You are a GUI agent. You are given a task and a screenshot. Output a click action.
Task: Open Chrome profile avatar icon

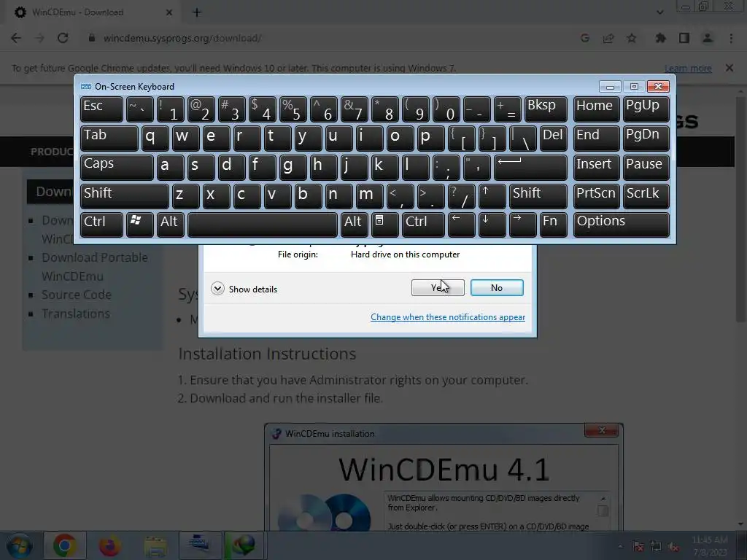click(x=708, y=38)
